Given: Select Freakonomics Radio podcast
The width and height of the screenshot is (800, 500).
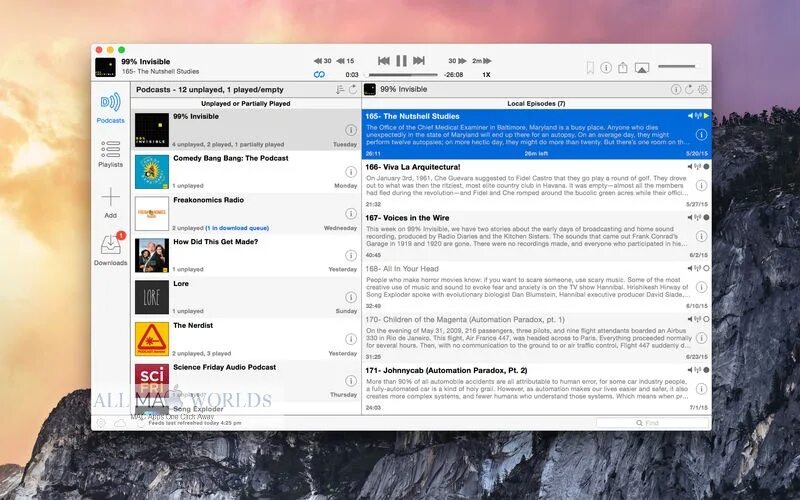Looking at the screenshot, I should (246, 213).
